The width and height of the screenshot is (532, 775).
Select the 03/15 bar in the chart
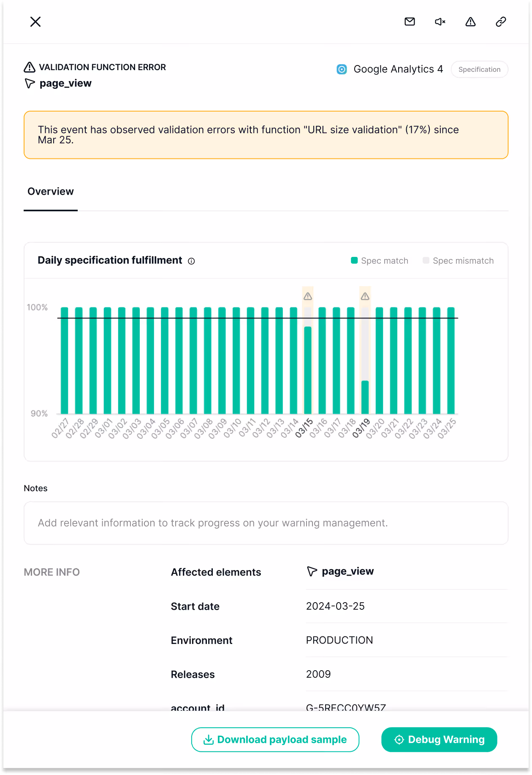308,370
